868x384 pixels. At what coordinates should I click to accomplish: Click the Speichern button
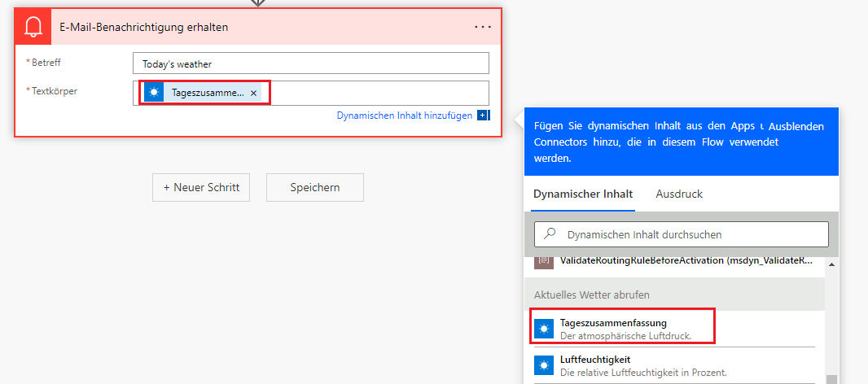[315, 188]
